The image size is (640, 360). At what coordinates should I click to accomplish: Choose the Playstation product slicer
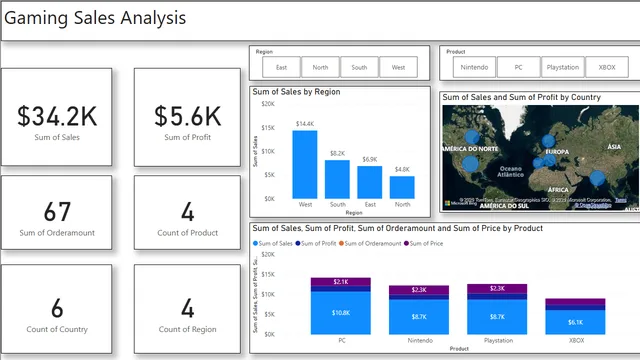(563, 67)
